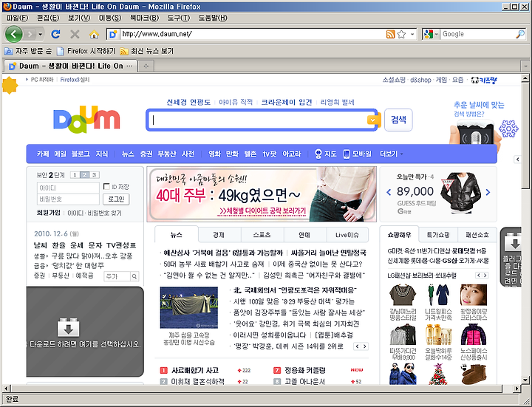Viewport: 532px width, 407px height.
Task: Toggle the ID 저장 checkbox
Action: (106, 186)
